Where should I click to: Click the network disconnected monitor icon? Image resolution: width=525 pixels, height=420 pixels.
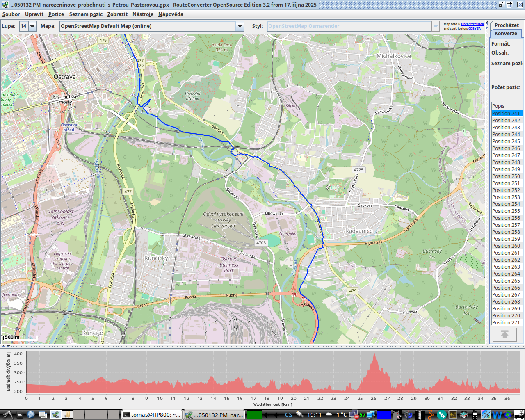click(x=353, y=415)
